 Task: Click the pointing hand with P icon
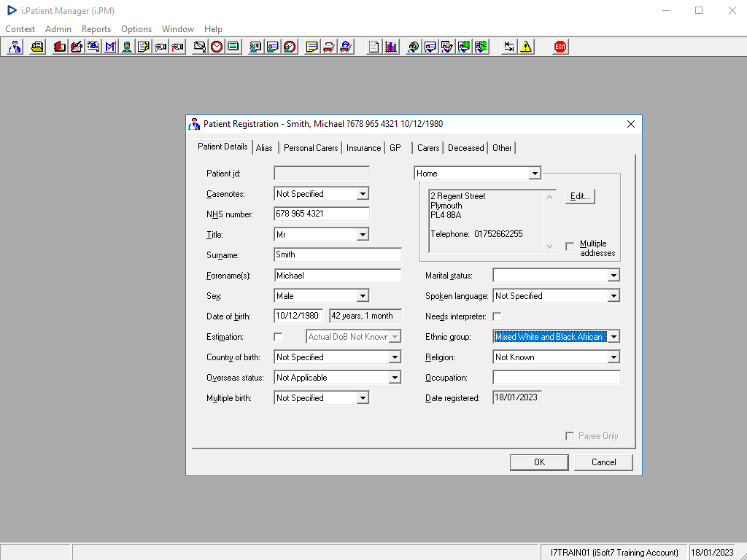[177, 47]
